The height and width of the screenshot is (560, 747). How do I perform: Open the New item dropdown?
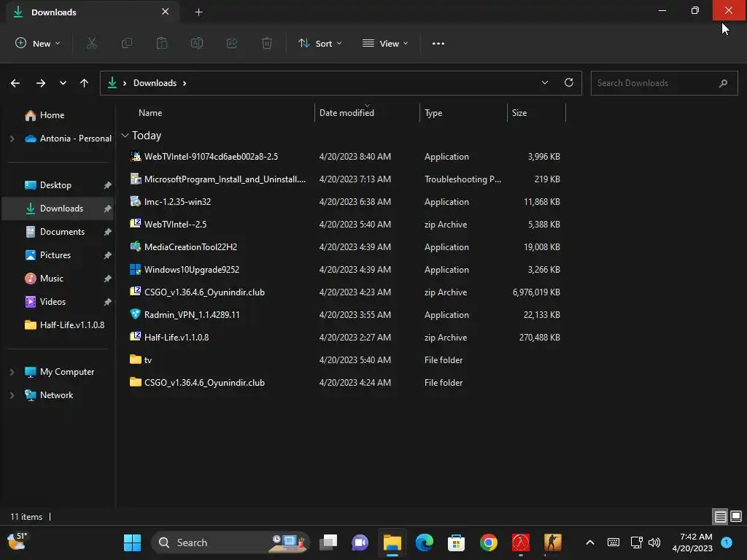tap(38, 43)
